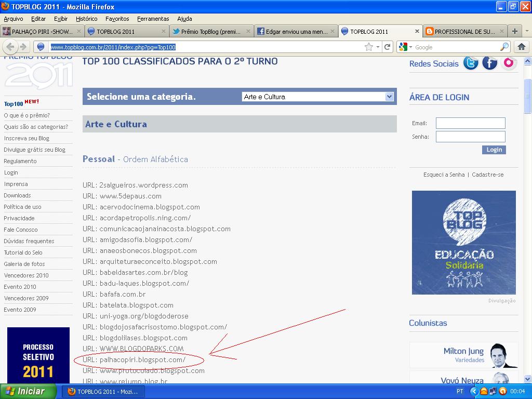Open the Top100 NEW sidebar link

(21, 103)
